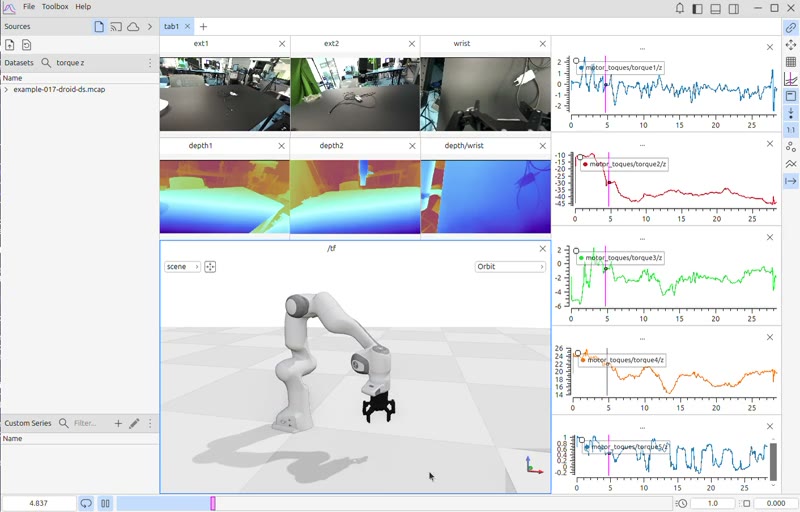Click the depth2 image thumbnail
This screenshot has width=800, height=512.
coord(355,197)
